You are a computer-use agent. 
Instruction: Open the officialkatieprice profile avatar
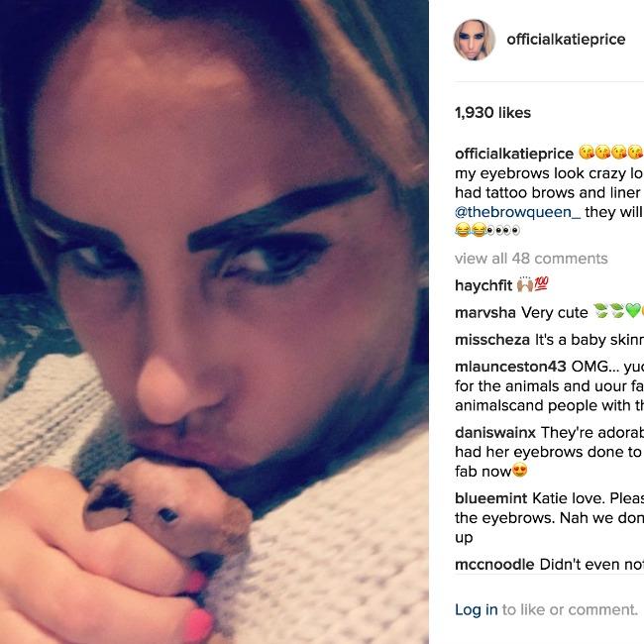[x=475, y=40]
